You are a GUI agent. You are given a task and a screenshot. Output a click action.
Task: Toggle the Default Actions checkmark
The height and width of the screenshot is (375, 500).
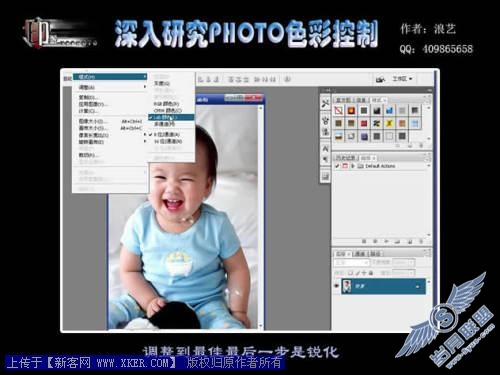(x=337, y=166)
